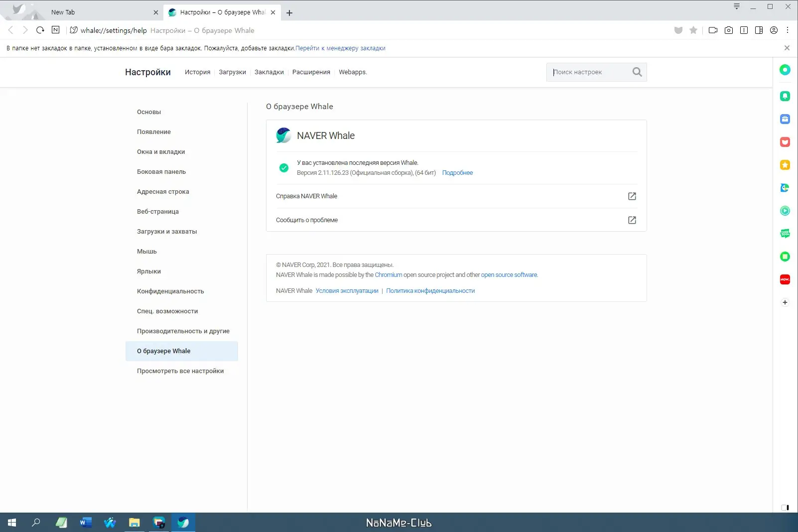Open the user profile icon
The height and width of the screenshot is (532, 798).
coord(774,30)
